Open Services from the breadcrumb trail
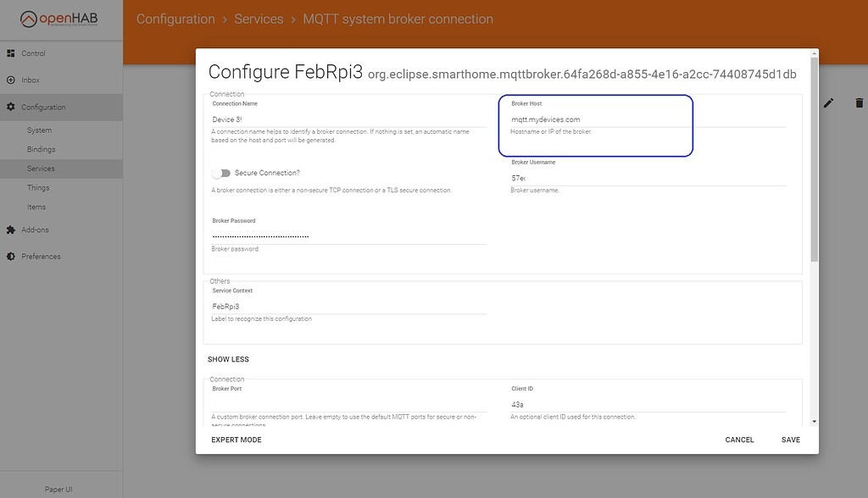The width and height of the screenshot is (868, 498). [259, 18]
